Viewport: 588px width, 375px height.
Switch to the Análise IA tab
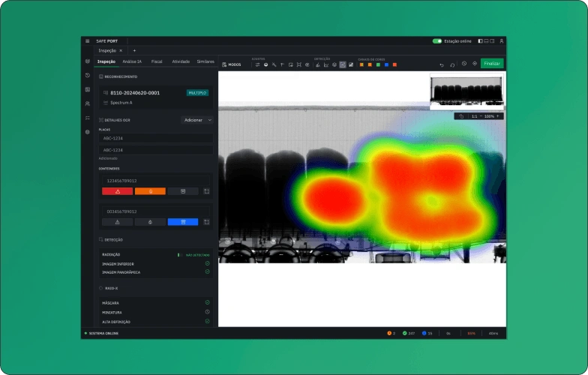pyautogui.click(x=132, y=61)
